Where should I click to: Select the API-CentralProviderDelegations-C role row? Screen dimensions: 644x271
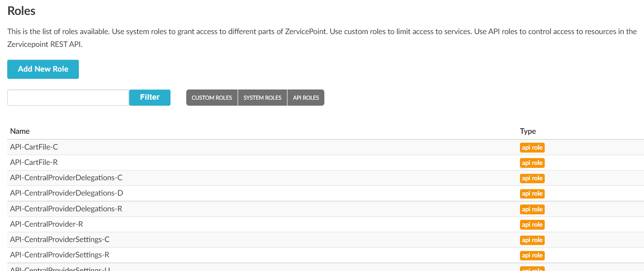[66, 178]
